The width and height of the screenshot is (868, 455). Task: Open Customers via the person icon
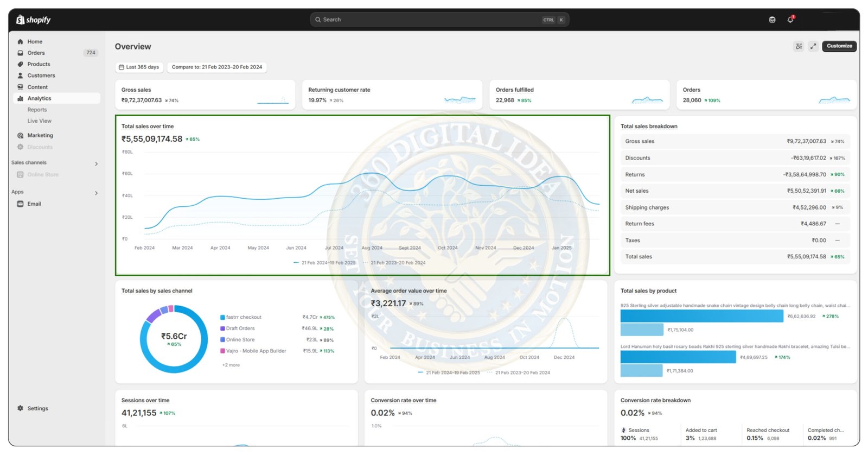tap(20, 76)
